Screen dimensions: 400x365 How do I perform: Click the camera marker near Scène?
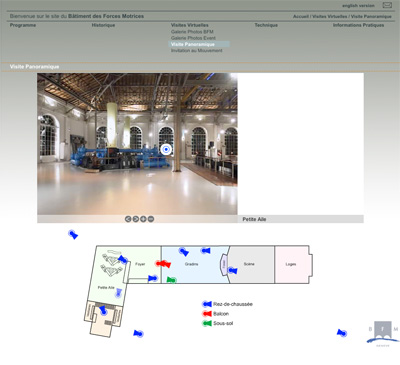(x=232, y=270)
